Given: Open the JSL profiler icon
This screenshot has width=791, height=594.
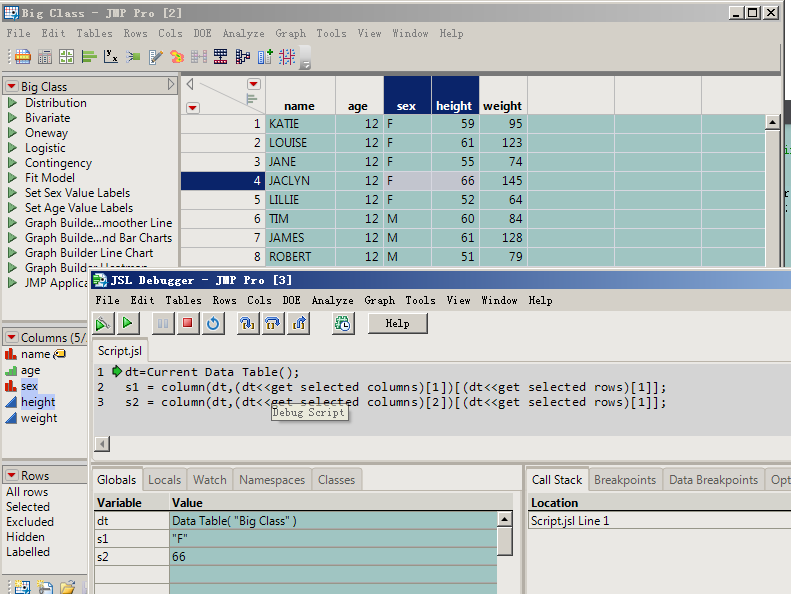Looking at the screenshot, I should point(343,323).
